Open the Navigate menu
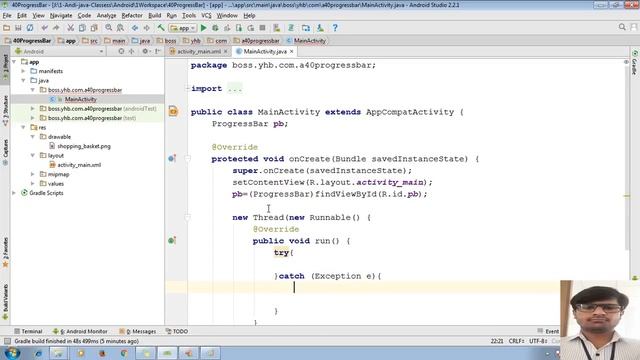Viewport: 640px width, 360px height. [61, 16]
